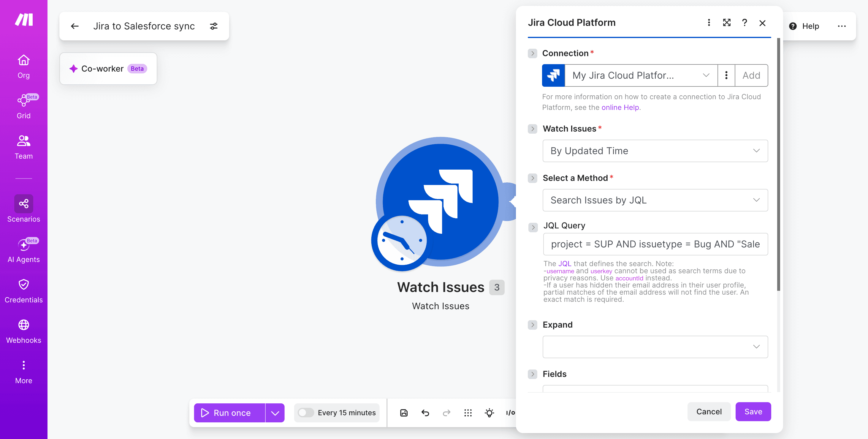868x439 pixels.
Task: Open the My Jira Cloud Platform connection dropdown
Action: (x=641, y=75)
